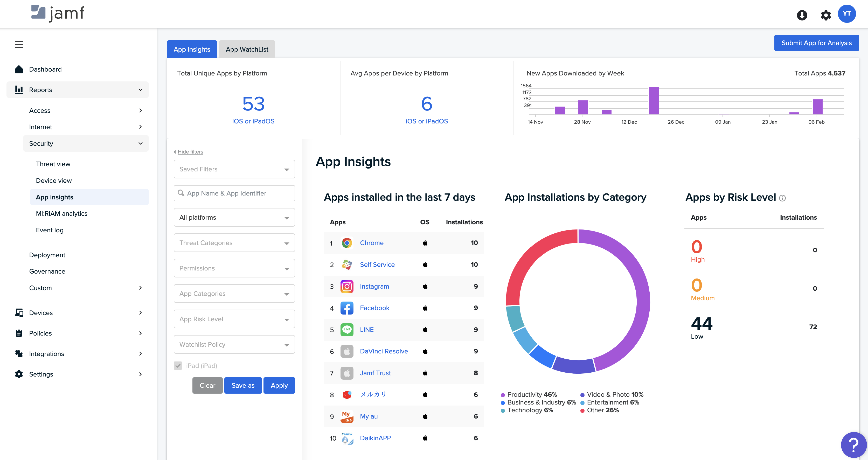Open Event log in sidebar

click(50, 230)
